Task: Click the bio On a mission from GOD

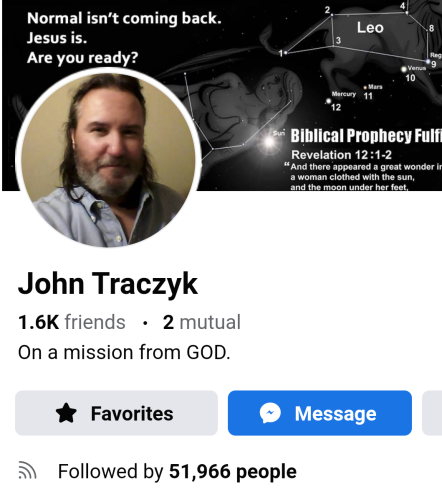Action: (124, 352)
